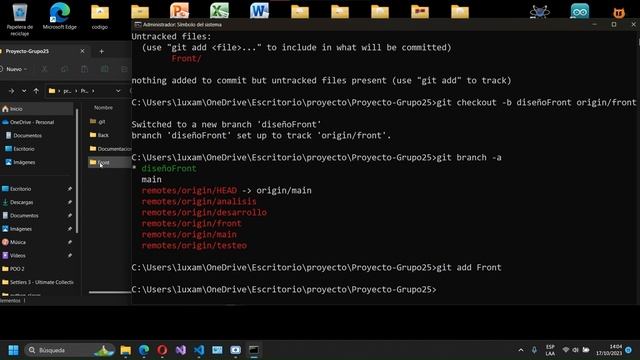This screenshot has height=360, width=640.
Task: Click the Paste icon in Explorer toolbar
Action: click(84, 69)
